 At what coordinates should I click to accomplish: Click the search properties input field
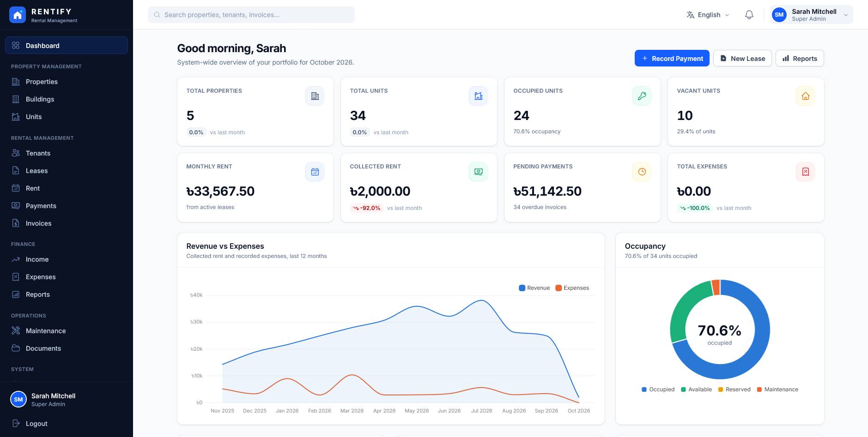(x=251, y=15)
